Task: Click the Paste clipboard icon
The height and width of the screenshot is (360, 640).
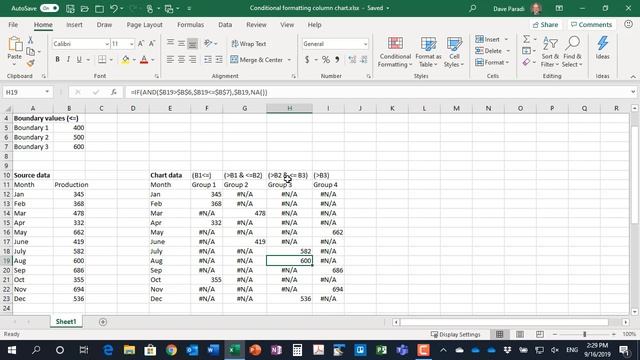Action: (15, 44)
